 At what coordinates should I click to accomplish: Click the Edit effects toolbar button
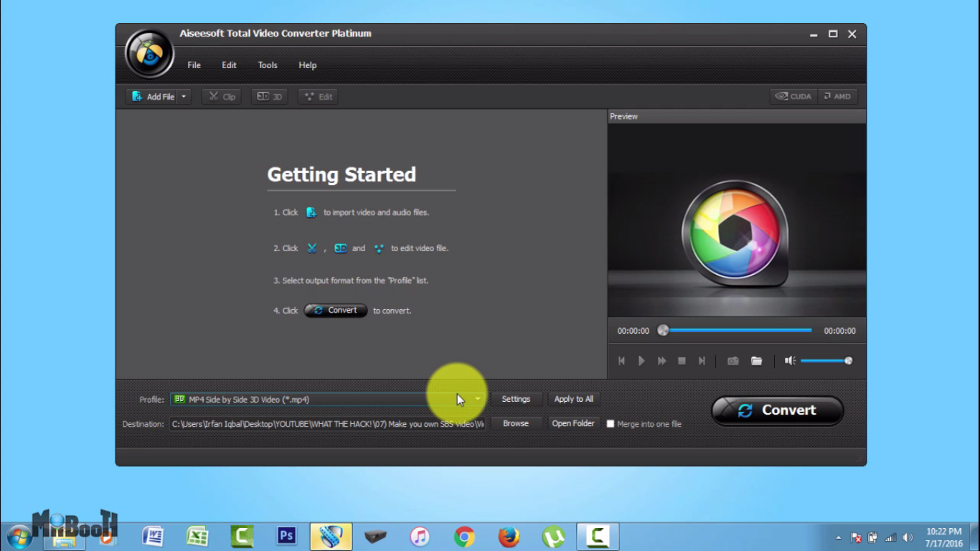tap(318, 97)
